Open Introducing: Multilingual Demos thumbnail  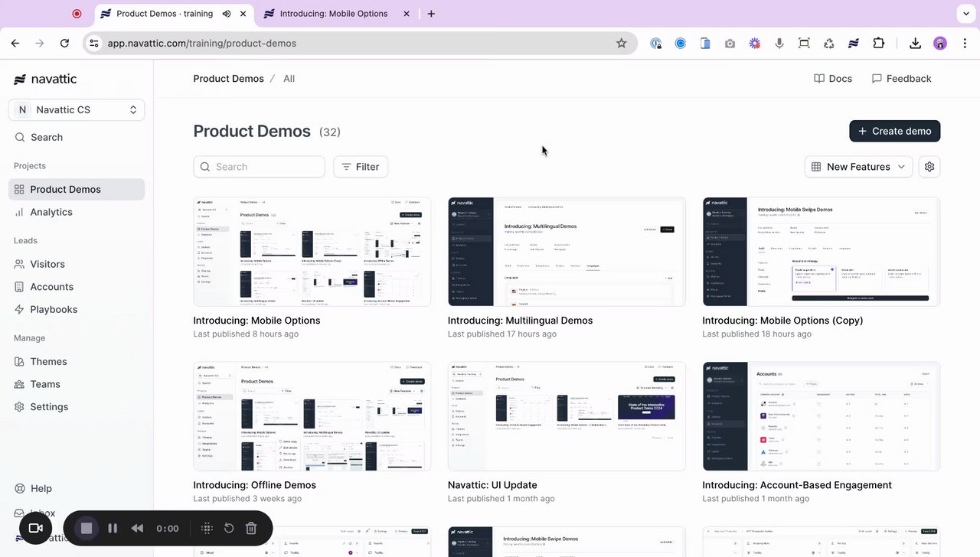(x=567, y=252)
